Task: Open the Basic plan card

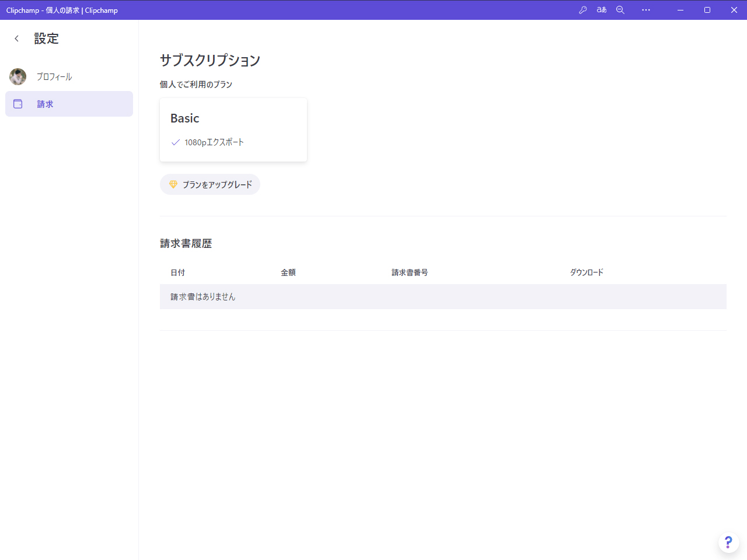Action: [233, 129]
